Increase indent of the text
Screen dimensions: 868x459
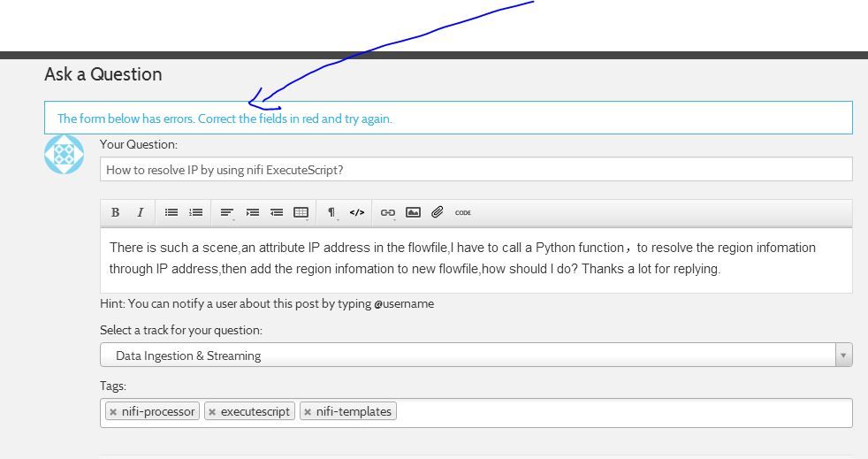[253, 212]
